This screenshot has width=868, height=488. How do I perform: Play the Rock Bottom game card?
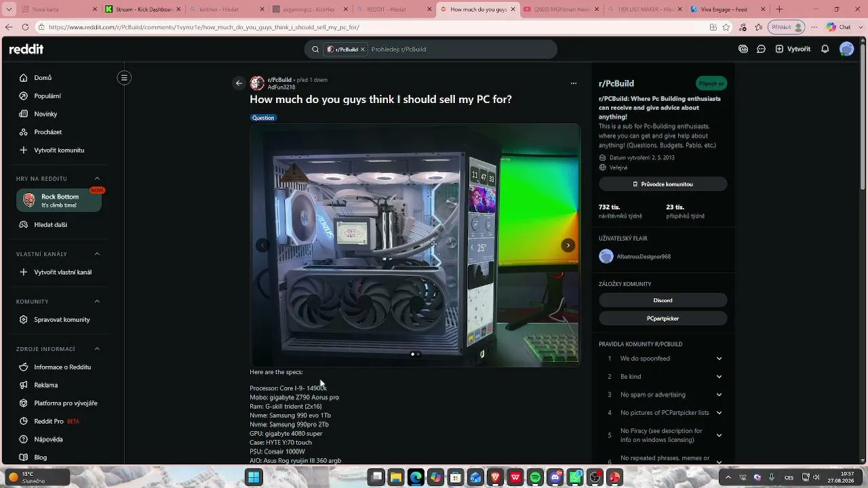pos(59,201)
